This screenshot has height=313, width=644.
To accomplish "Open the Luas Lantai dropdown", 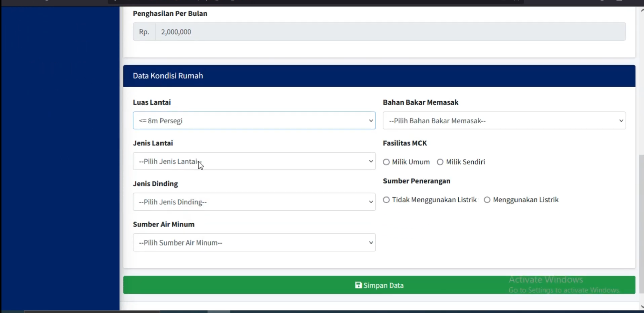I will click(254, 121).
